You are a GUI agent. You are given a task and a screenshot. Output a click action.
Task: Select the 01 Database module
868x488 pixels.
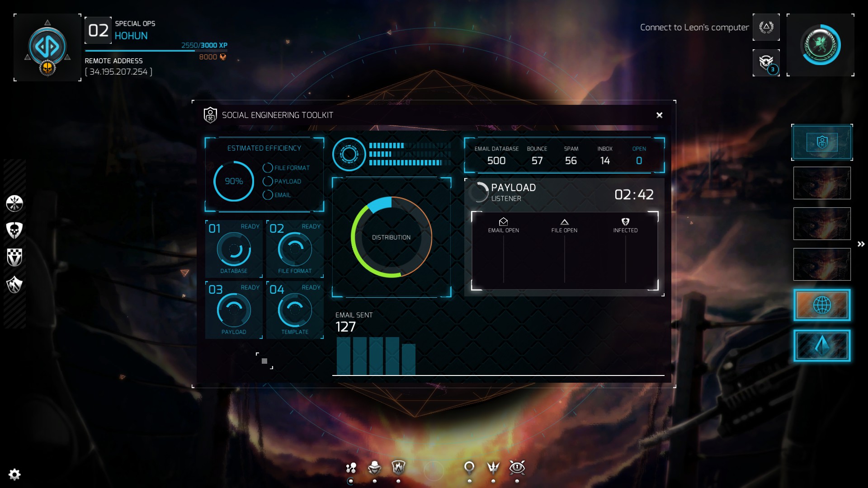234,249
